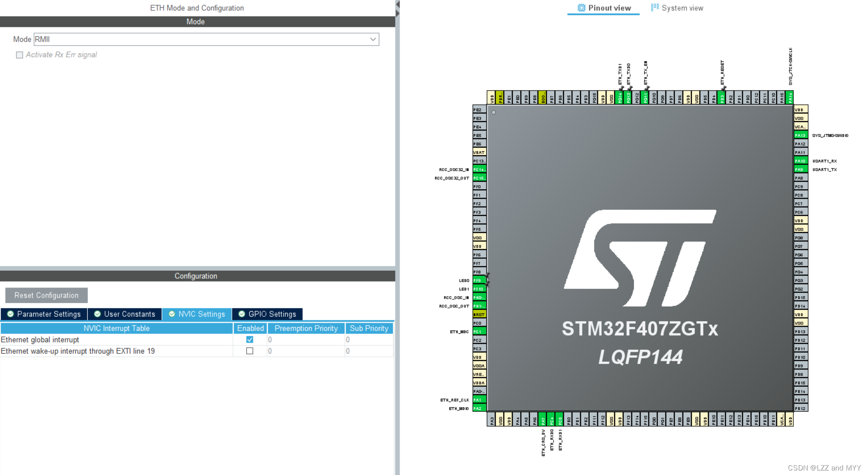Click the PC14 pin for RCC_OSC32_IN
Image resolution: width=868 pixels, height=475 pixels.
point(479,169)
